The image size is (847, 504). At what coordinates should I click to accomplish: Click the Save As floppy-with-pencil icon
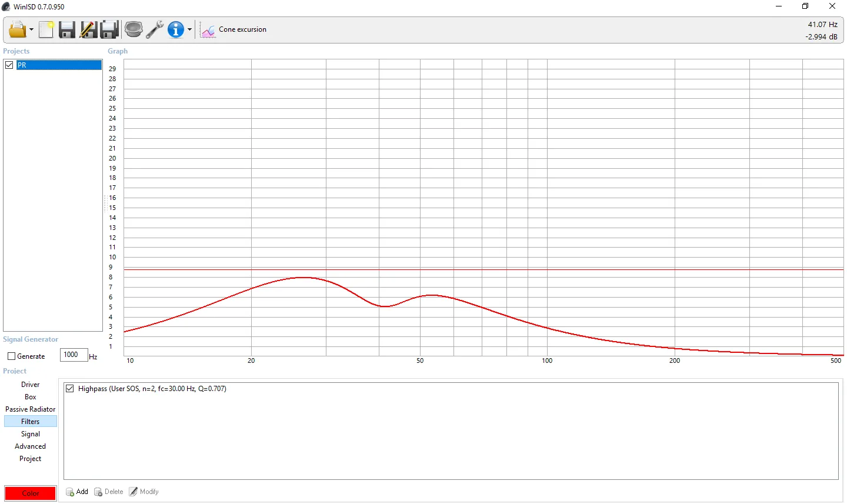(88, 29)
